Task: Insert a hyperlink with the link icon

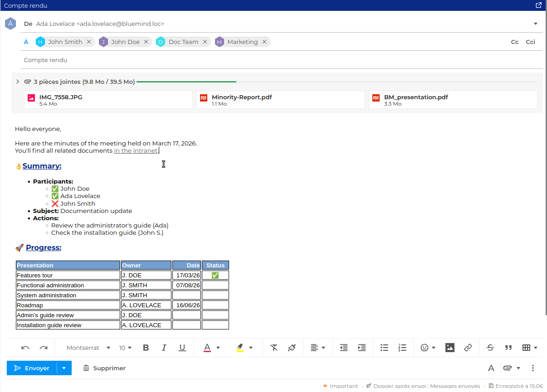Action: pyautogui.click(x=468, y=348)
